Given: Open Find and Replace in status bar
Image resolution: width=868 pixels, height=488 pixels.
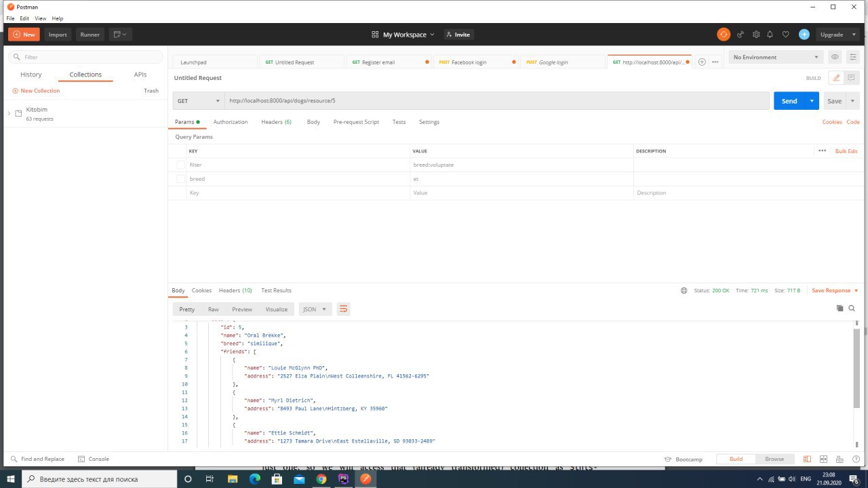Looking at the screenshot, I should (x=37, y=459).
